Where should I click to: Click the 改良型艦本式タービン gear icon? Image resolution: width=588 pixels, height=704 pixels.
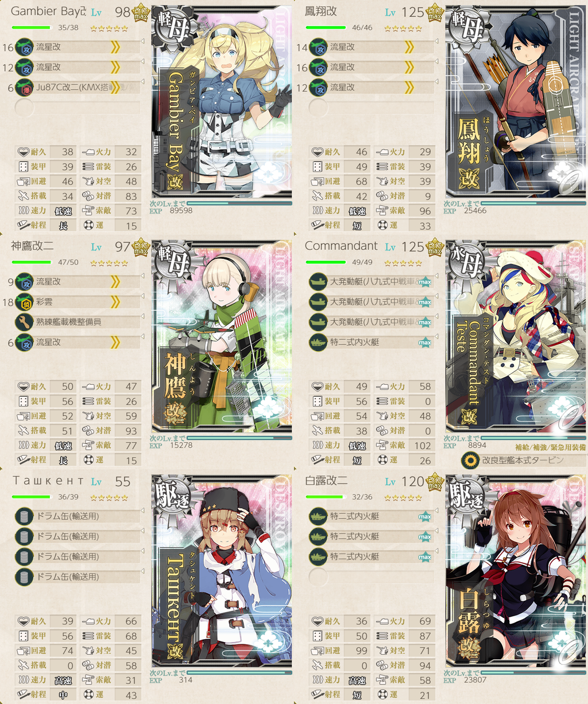pos(471,461)
